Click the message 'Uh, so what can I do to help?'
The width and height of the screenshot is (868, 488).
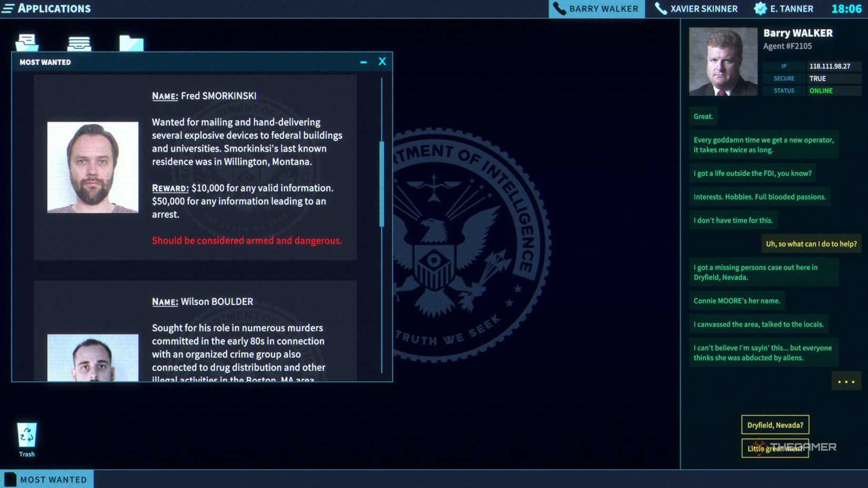pos(811,243)
